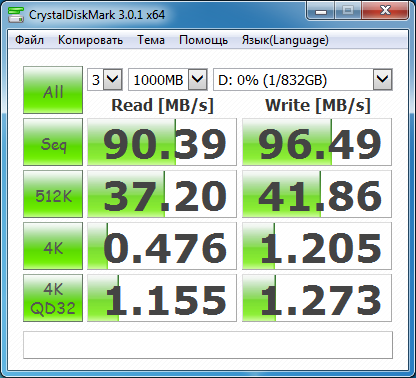Click the CrystalDiskMark app icon in title bar
Image resolution: width=416 pixels, height=378 pixels.
point(16,14)
